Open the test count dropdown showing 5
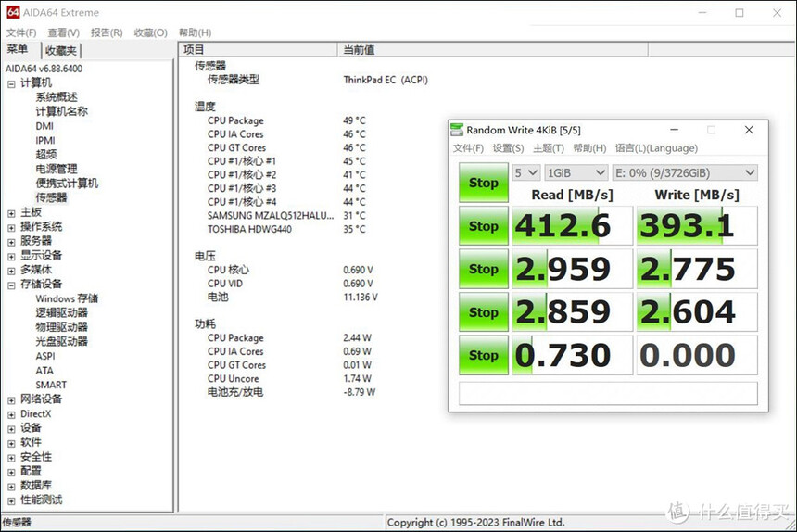 click(x=526, y=172)
